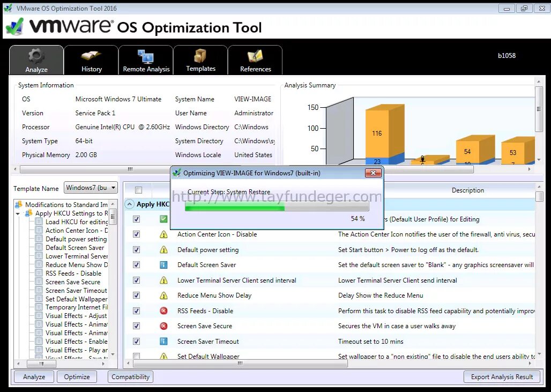Screen dimensions: 551x392
Task: Click the Compatibility button
Action: (x=130, y=377)
